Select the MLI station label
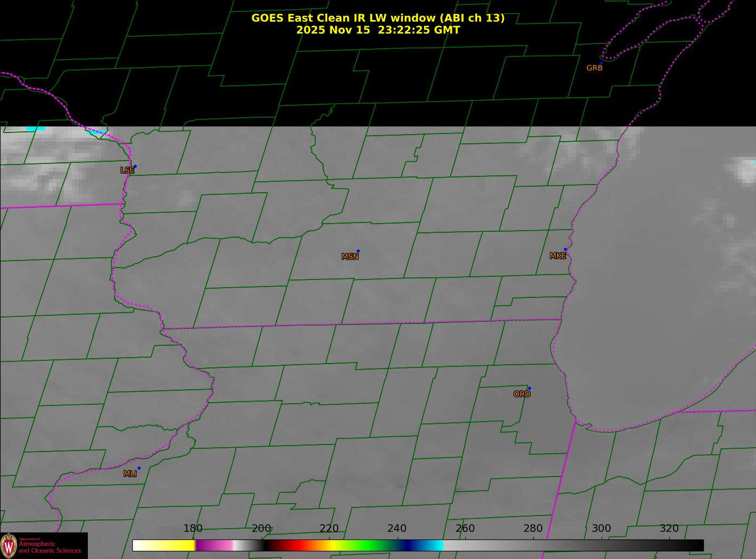756x559 pixels. click(x=130, y=474)
